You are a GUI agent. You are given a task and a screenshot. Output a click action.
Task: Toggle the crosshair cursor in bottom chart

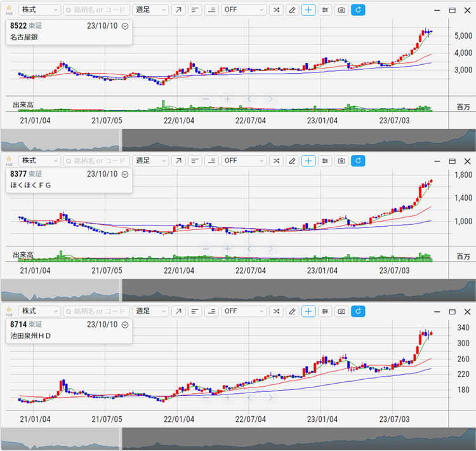point(308,311)
